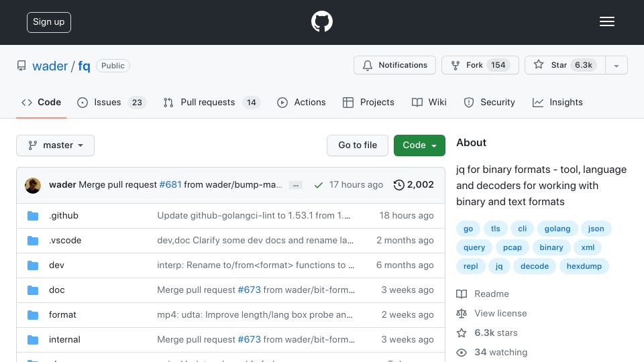This screenshot has width=644, height=362.
Task: Open the golangci-lint update commit message
Action: 254,215
